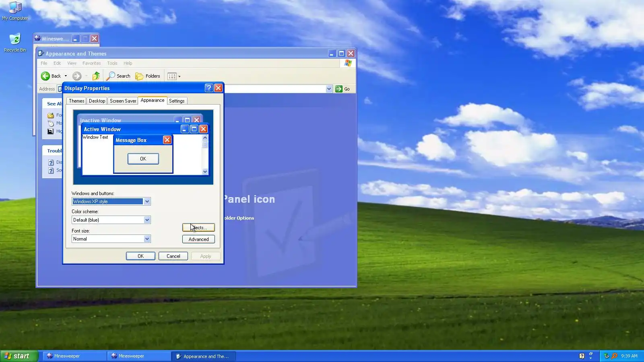Image resolution: width=644 pixels, height=362 pixels.
Task: Open Search from the explorer toolbar
Action: click(118, 76)
